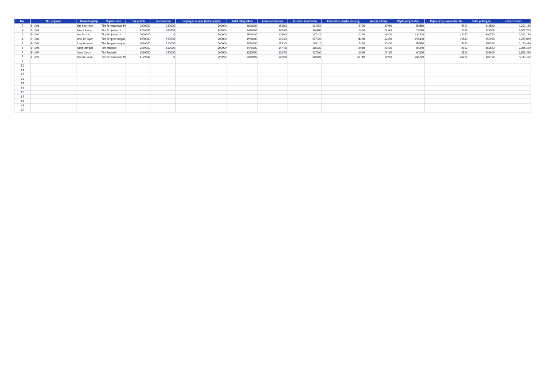The image size is (554, 392).
Task: Click the name Kim Seo-yeon
Action: click(89, 26)
